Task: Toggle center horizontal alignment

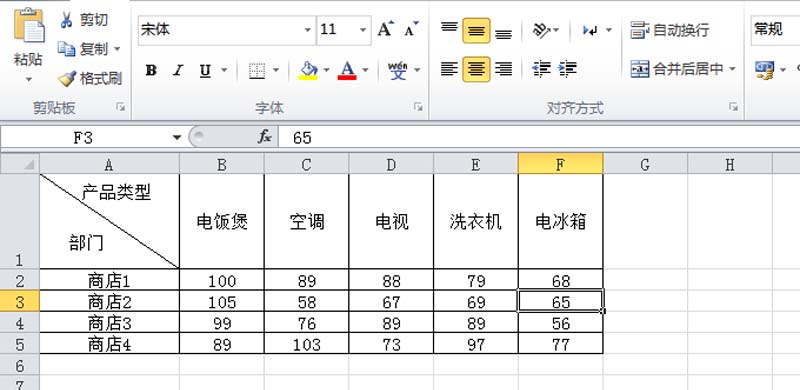Action: (477, 69)
